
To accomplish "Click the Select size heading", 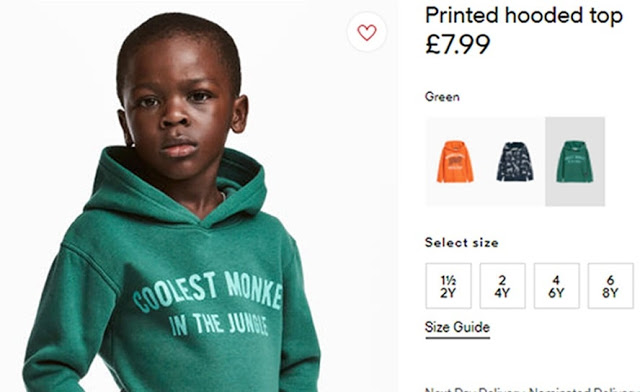I will click(462, 243).
